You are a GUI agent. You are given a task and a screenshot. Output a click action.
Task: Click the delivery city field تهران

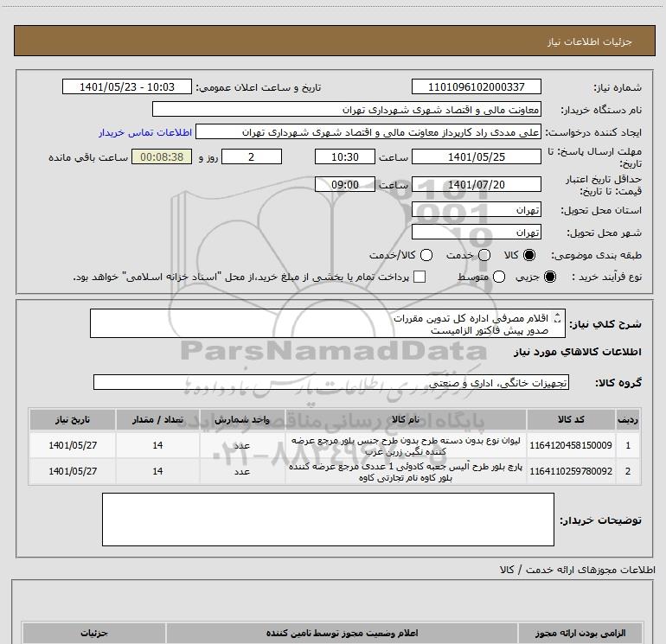[476, 233]
